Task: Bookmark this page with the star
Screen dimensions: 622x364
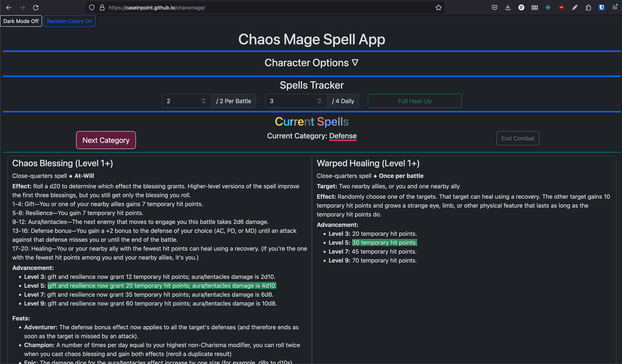Action: pyautogui.click(x=438, y=7)
